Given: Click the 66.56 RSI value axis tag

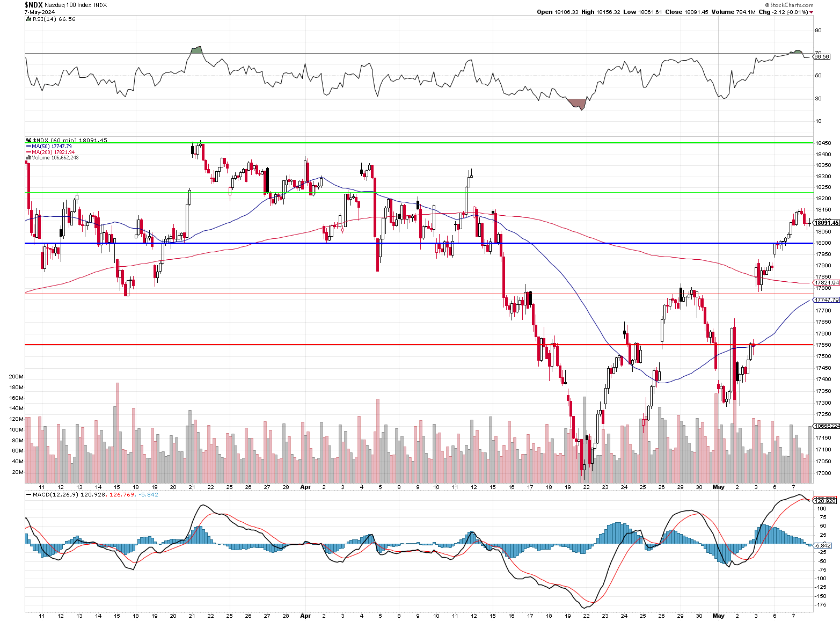Looking at the screenshot, I should click(821, 56).
